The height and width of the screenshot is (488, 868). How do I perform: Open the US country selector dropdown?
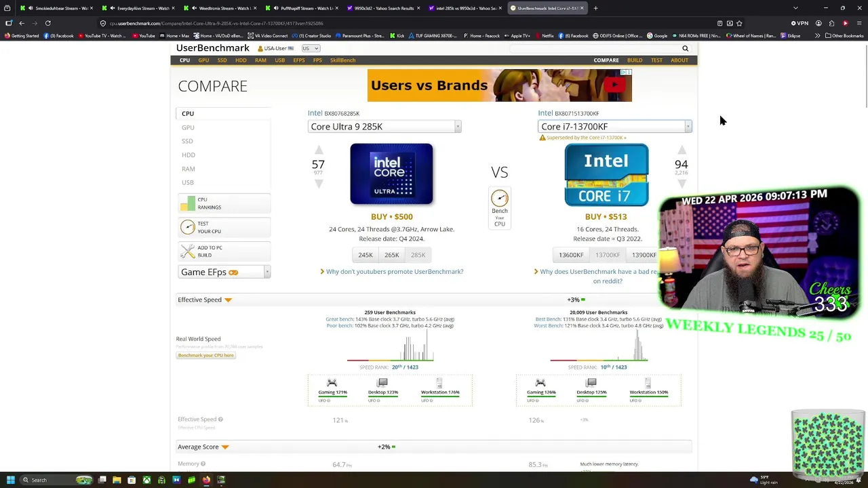pyautogui.click(x=311, y=48)
